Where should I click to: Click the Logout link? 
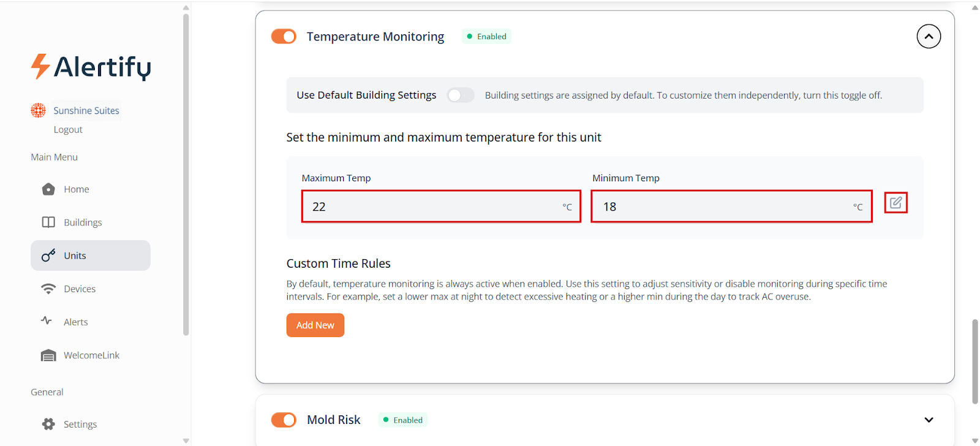pyautogui.click(x=68, y=129)
